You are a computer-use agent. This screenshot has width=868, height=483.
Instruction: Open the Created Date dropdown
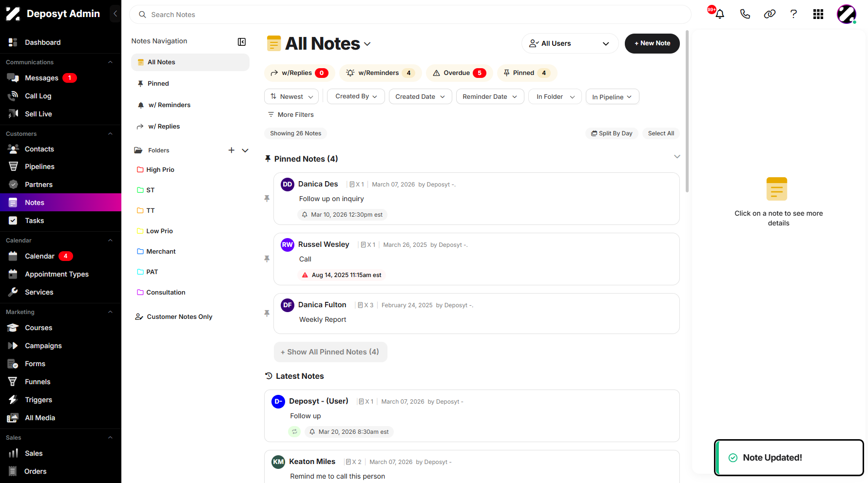tap(420, 96)
